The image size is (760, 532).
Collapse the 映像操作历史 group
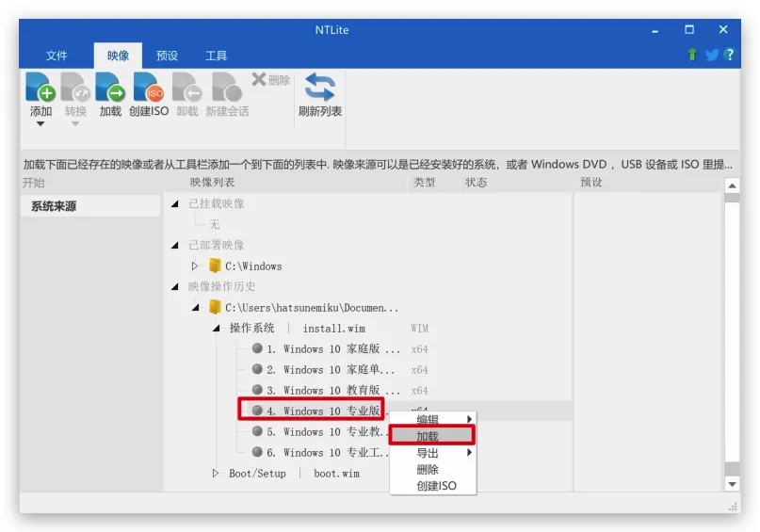pos(175,287)
